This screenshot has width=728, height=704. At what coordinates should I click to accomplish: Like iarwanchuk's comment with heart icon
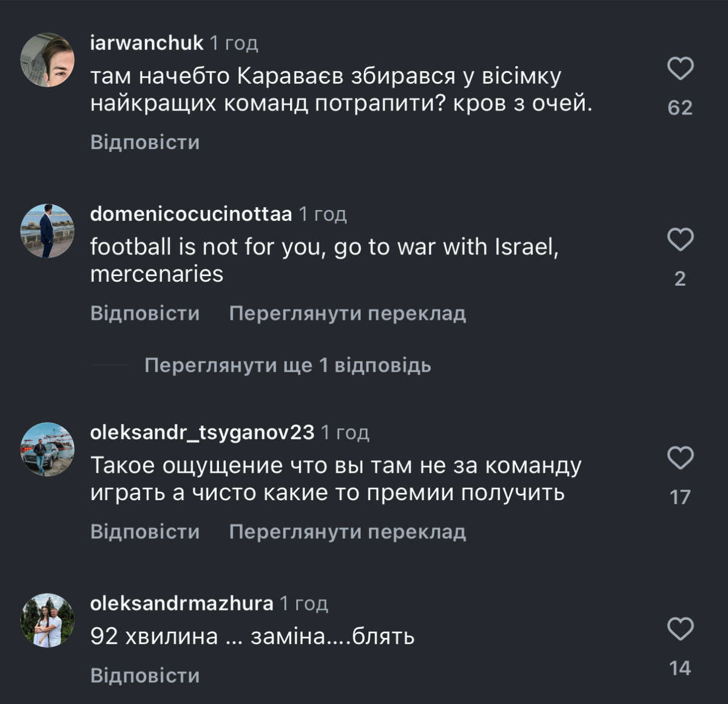[x=680, y=68]
